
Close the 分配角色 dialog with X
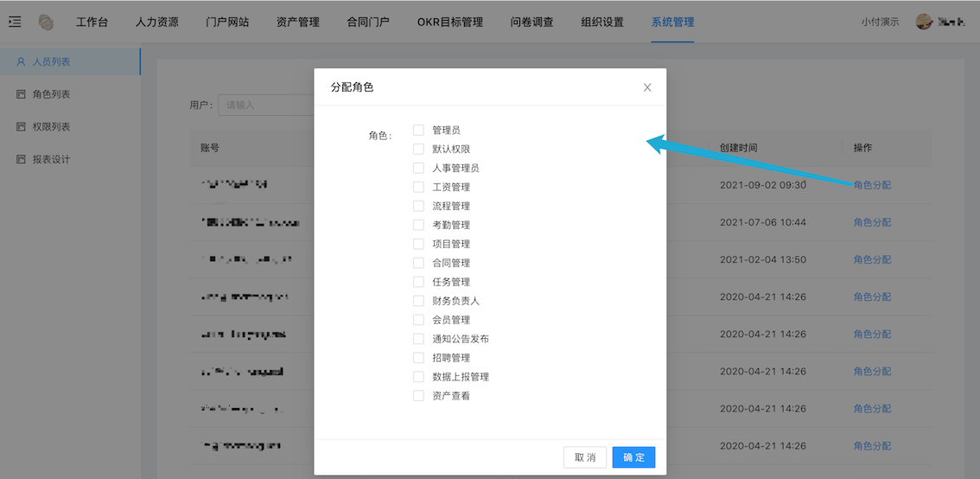[x=647, y=87]
